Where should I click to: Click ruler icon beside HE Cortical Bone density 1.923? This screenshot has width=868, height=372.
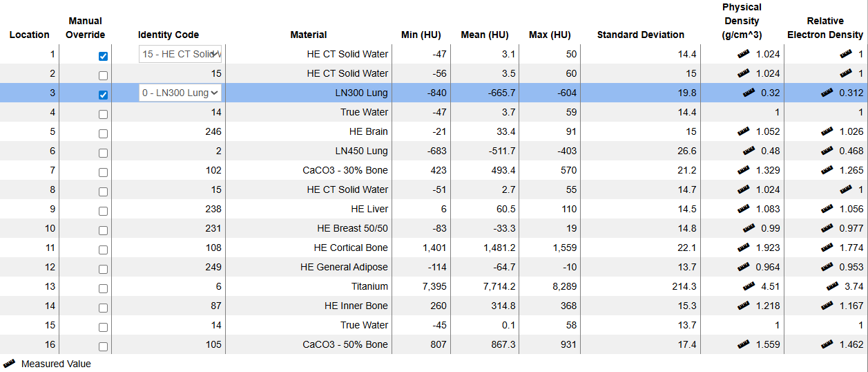click(743, 247)
